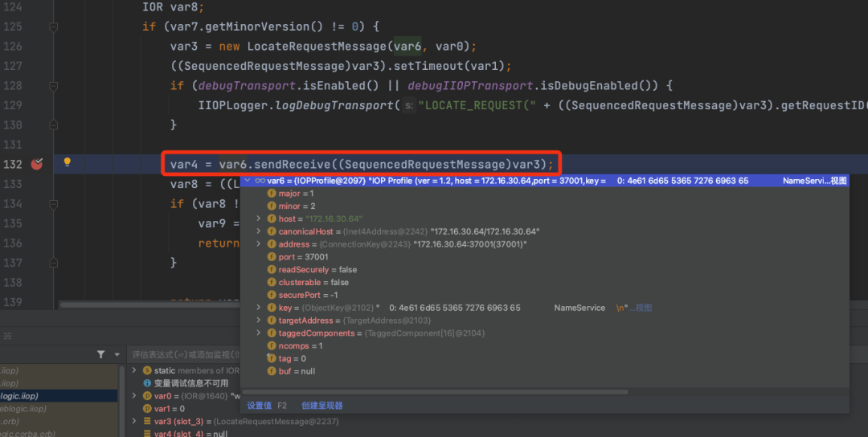The height and width of the screenshot is (437, 868).
Task: Click the parameter icon next to var0
Action: (147, 395)
